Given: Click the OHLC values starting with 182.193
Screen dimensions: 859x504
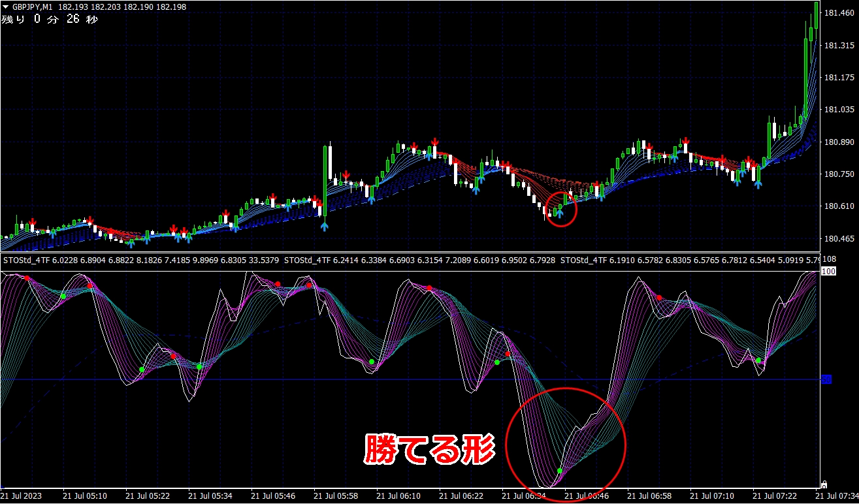Looking at the screenshot, I should (122, 7).
